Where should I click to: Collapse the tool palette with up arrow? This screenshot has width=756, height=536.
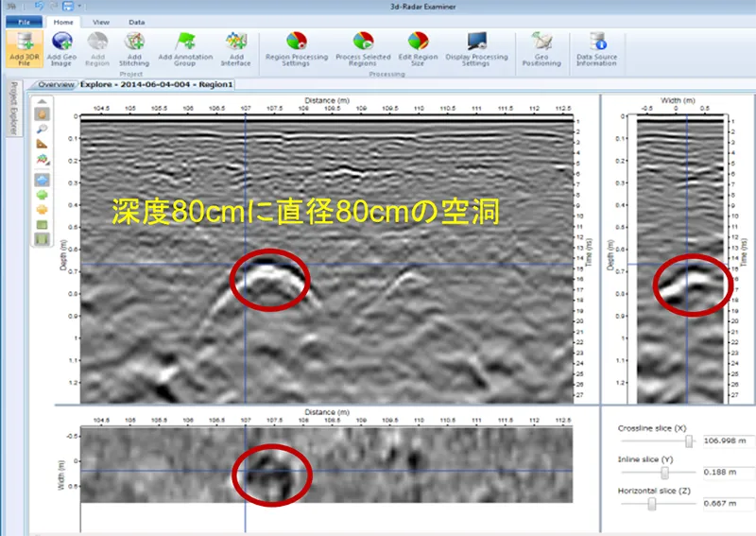tap(42, 100)
